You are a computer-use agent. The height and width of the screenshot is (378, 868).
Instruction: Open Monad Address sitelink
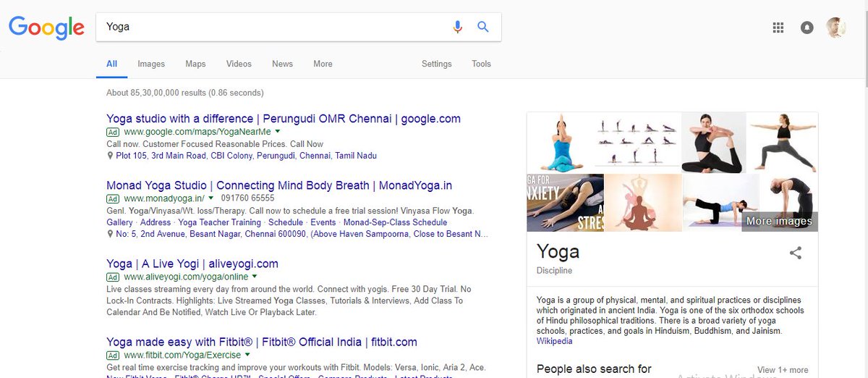tap(156, 222)
